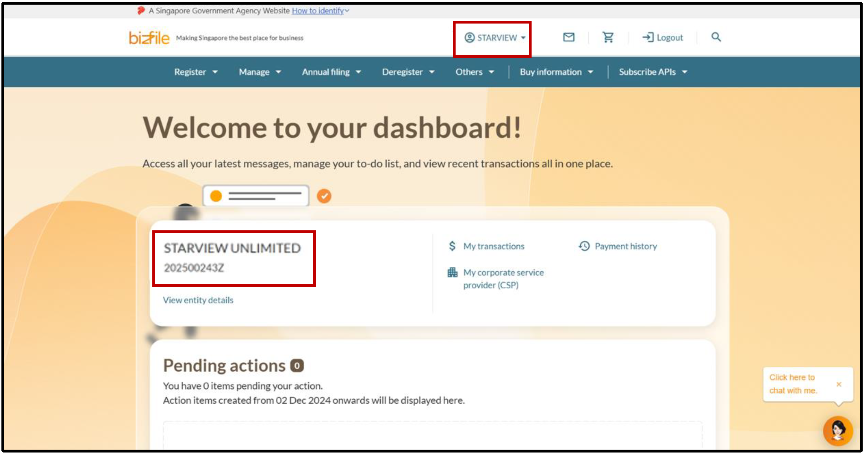This screenshot has height=455, width=868.
Task: Dismiss the chat prompt bubble
Action: tap(839, 384)
